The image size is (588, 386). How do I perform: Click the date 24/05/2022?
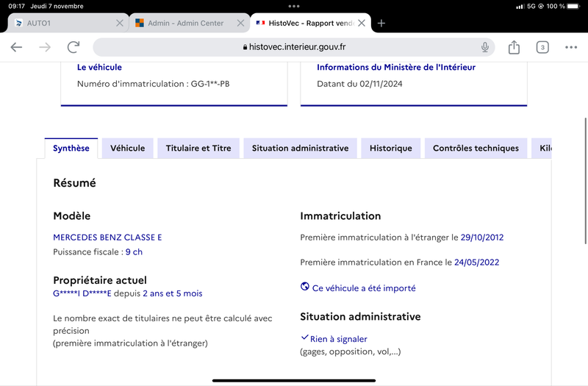point(476,262)
